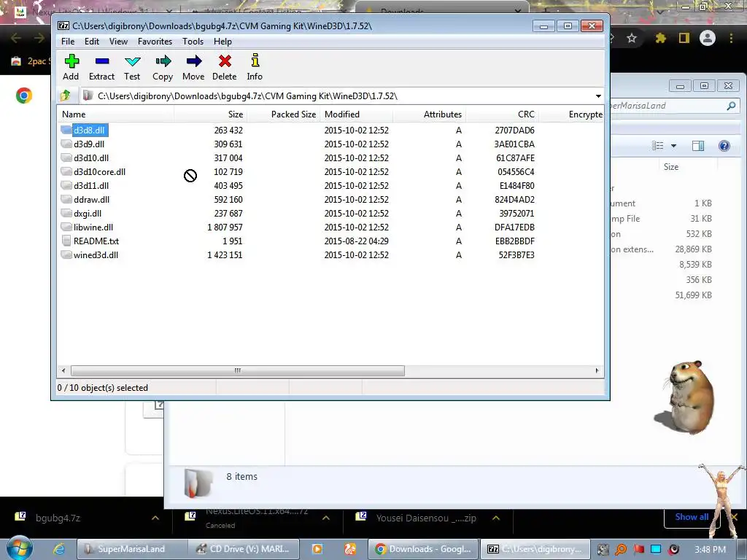The image size is (747, 560).
Task: Sort the list by the Name column
Action: (x=115, y=114)
